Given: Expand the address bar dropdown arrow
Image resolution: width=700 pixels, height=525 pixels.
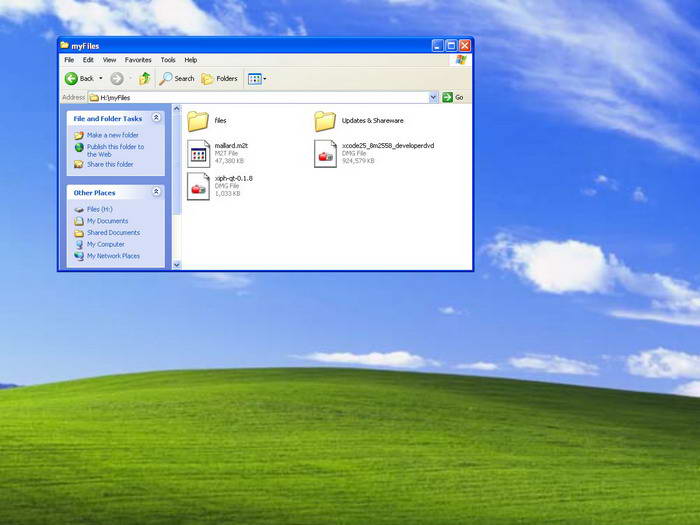Looking at the screenshot, I should (x=433, y=97).
